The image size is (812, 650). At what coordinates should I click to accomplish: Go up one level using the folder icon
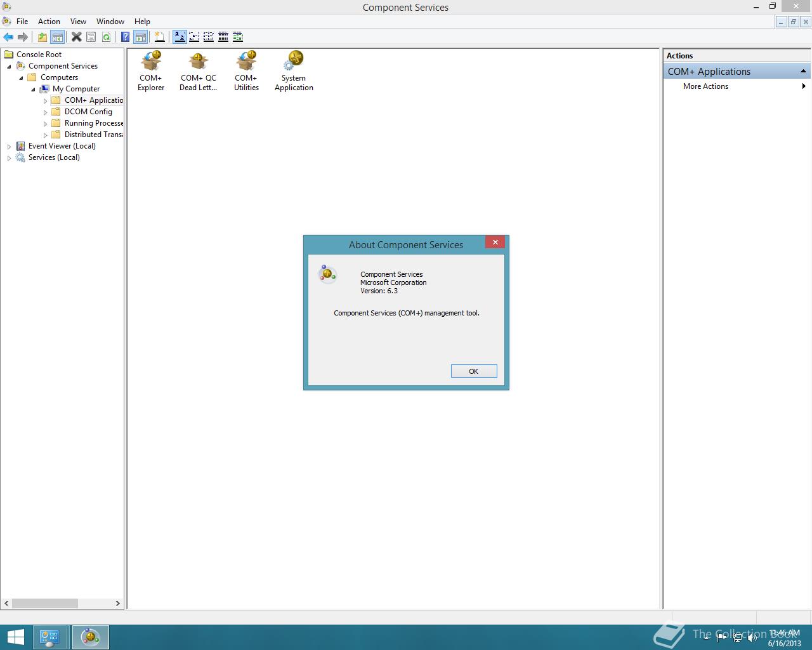pyautogui.click(x=42, y=37)
